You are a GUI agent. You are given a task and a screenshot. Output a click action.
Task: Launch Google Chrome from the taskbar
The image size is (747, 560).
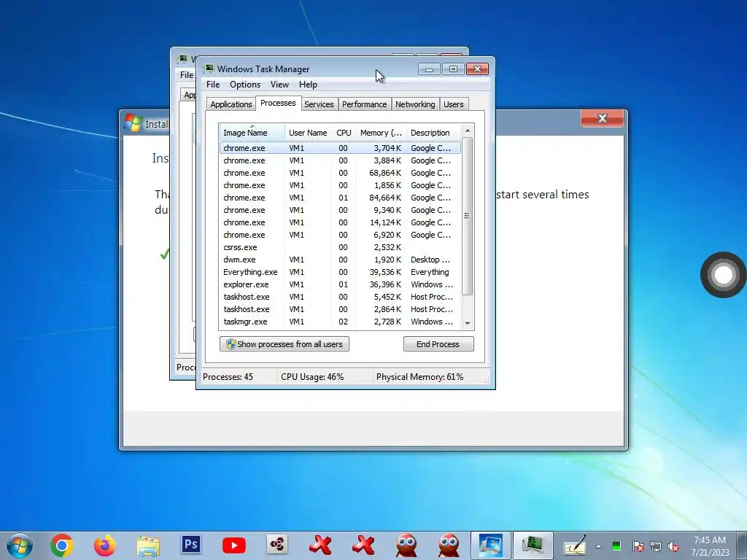point(62,545)
